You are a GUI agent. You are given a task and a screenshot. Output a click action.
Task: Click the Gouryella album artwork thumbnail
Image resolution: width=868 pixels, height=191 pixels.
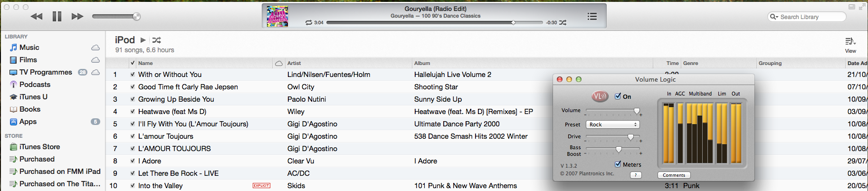277,16
